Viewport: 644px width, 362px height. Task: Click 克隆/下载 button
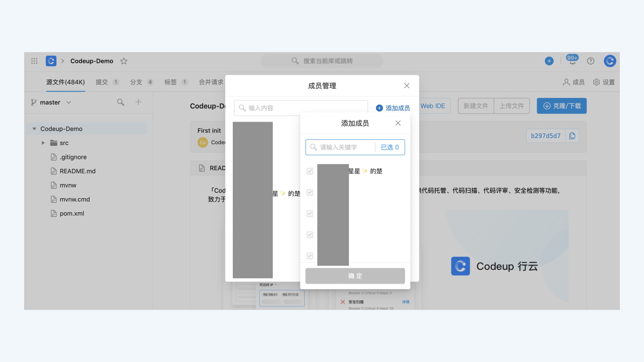click(x=562, y=106)
